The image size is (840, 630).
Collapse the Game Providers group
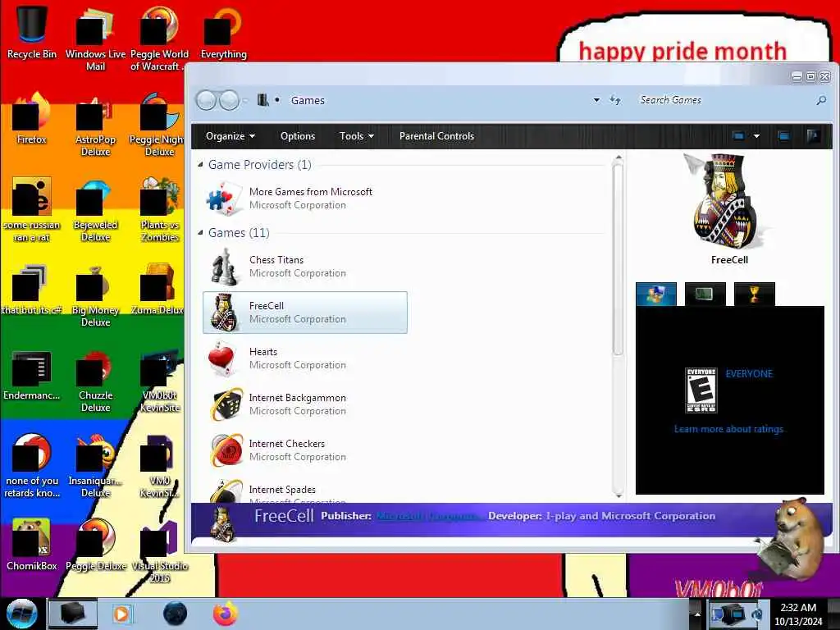pos(200,164)
